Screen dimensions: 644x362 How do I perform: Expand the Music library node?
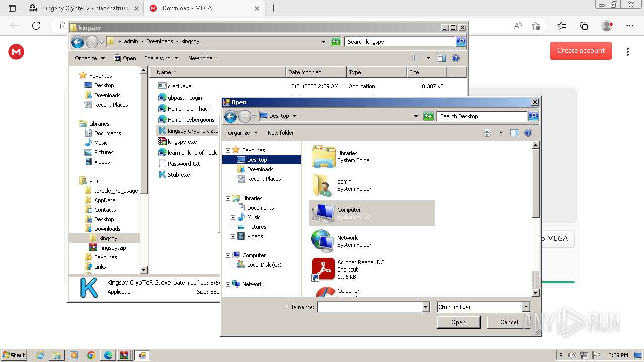[233, 217]
